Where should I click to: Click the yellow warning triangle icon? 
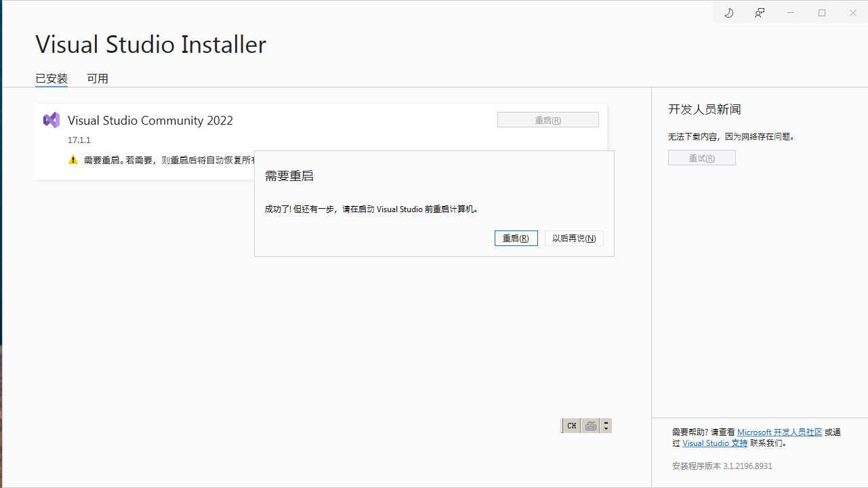coord(73,160)
